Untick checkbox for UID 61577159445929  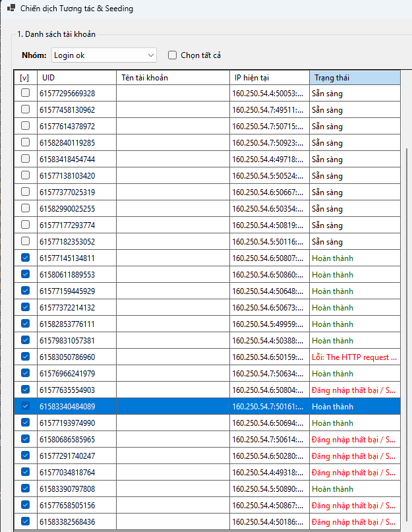pos(26,291)
